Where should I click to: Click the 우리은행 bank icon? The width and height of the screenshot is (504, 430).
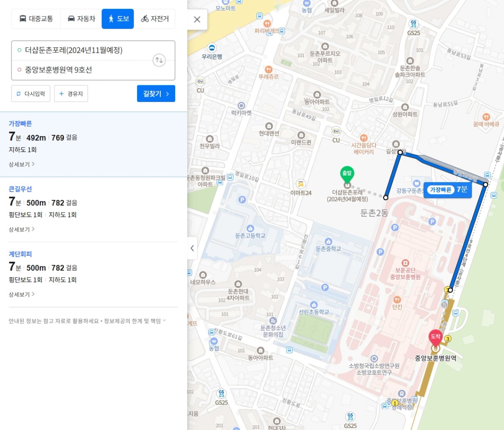click(x=212, y=48)
